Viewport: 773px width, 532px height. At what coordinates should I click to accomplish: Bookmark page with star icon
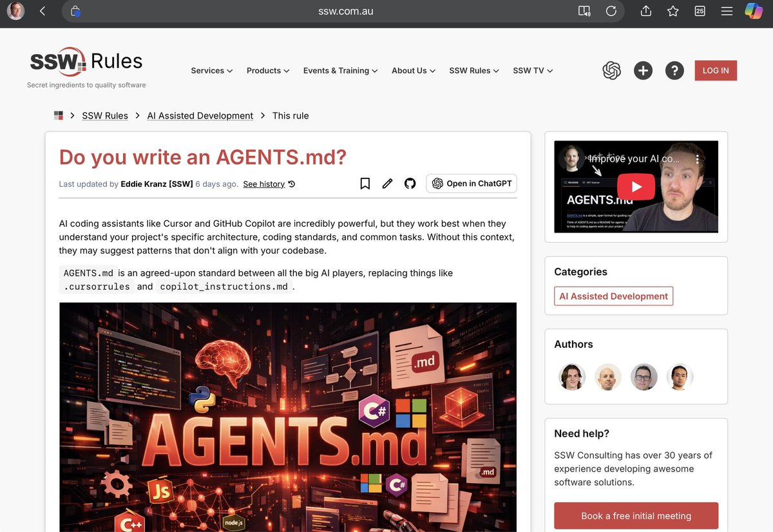tap(673, 11)
